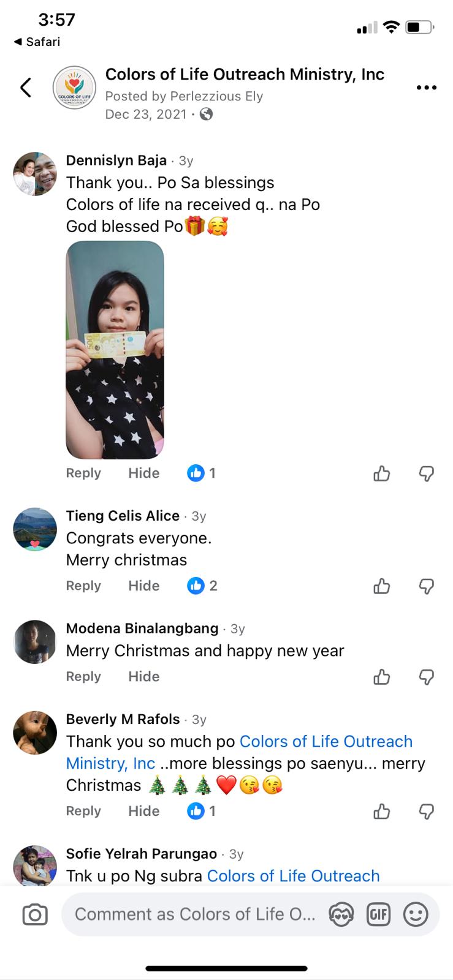Image resolution: width=453 pixels, height=980 pixels.
Task: Open the avatar sticker picker
Action: 341,914
